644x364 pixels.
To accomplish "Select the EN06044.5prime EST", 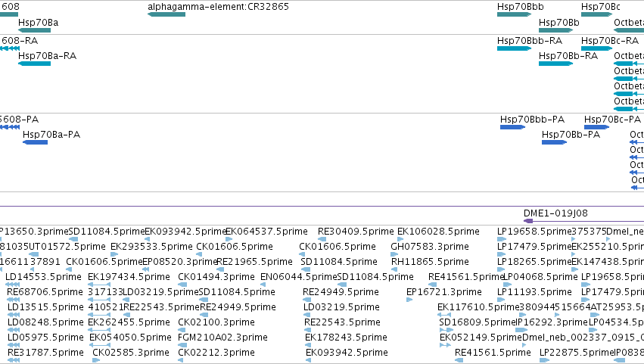I will click(x=263, y=285).
